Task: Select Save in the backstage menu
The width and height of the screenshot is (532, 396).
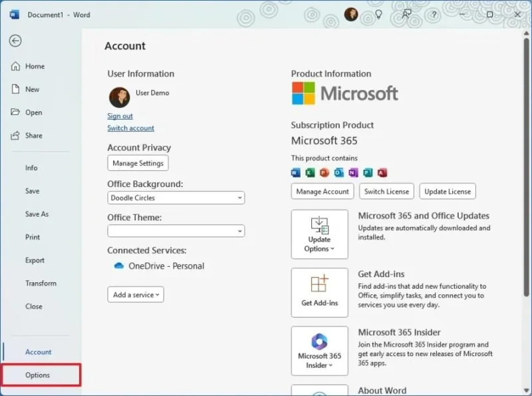Action: pyautogui.click(x=32, y=191)
